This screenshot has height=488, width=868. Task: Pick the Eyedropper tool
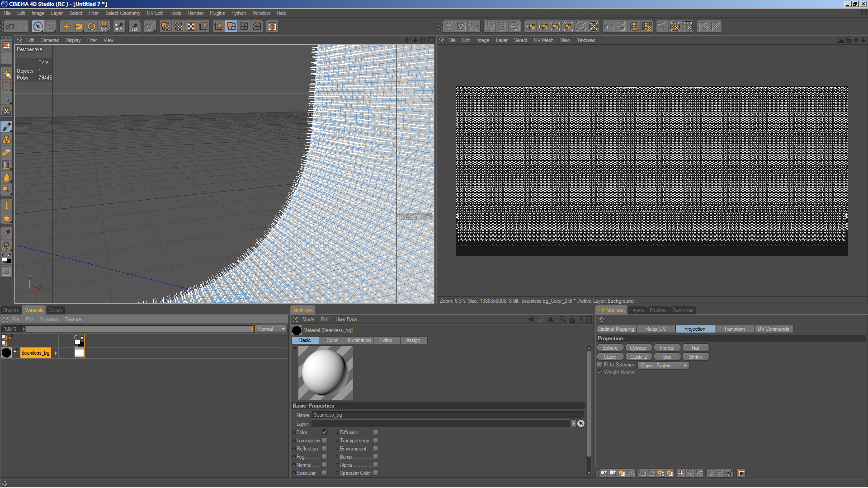click(x=6, y=233)
